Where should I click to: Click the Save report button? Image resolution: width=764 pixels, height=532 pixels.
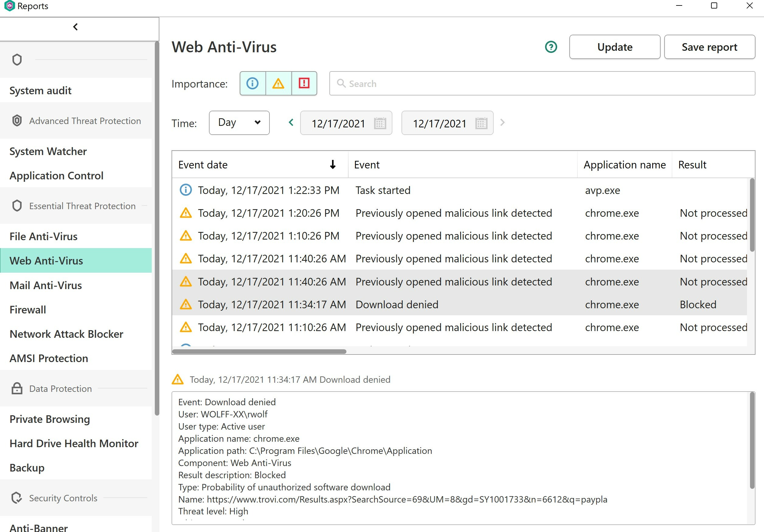709,47
